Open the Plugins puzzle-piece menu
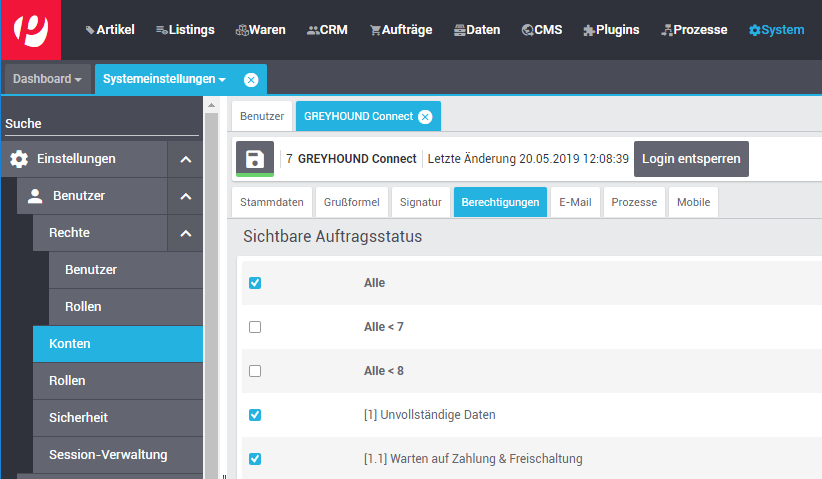The height and width of the screenshot is (479, 822). [x=611, y=30]
